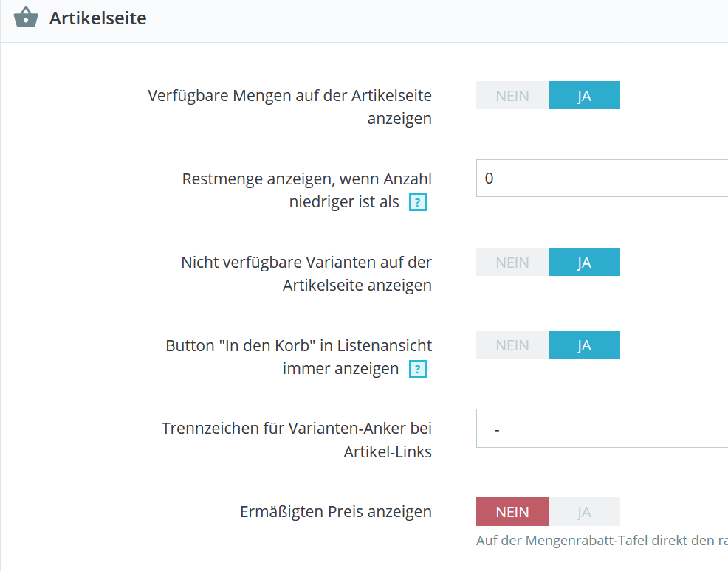Viewport: 728px width, 571px height.
Task: Select JA for Button "In den Korb"
Action: tap(584, 345)
